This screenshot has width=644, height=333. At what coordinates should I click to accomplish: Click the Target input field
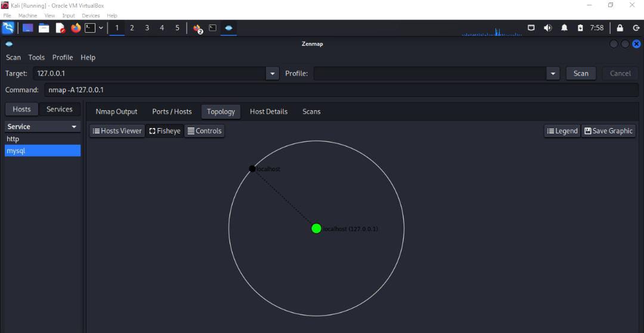click(150, 73)
